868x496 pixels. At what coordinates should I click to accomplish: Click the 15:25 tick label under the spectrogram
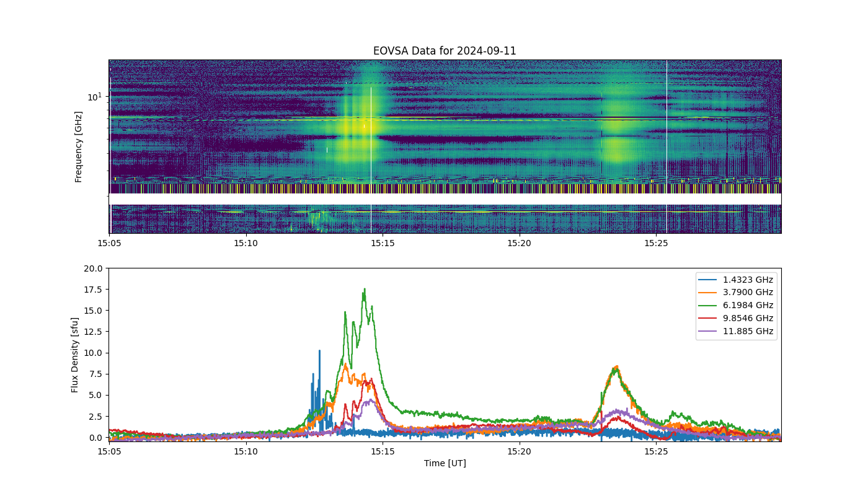(657, 243)
